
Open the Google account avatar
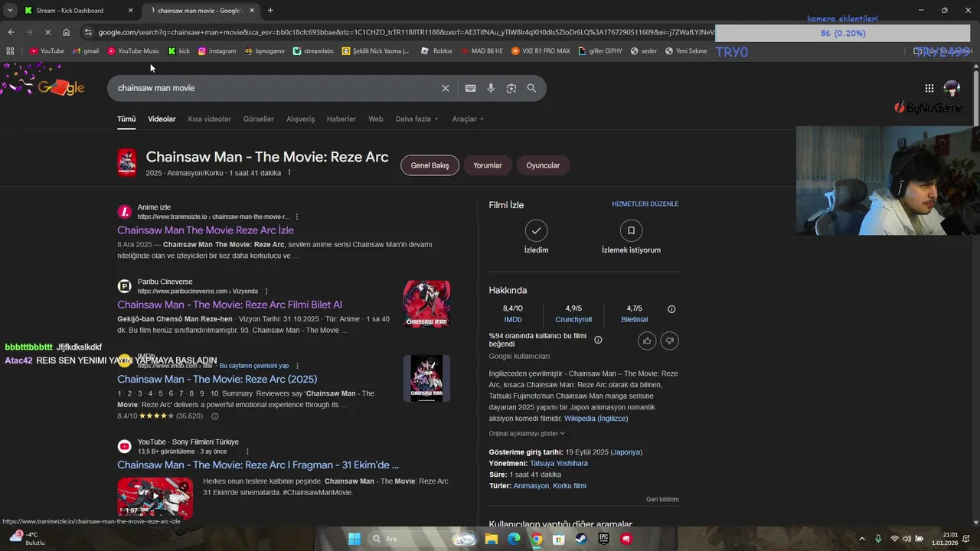point(952,88)
